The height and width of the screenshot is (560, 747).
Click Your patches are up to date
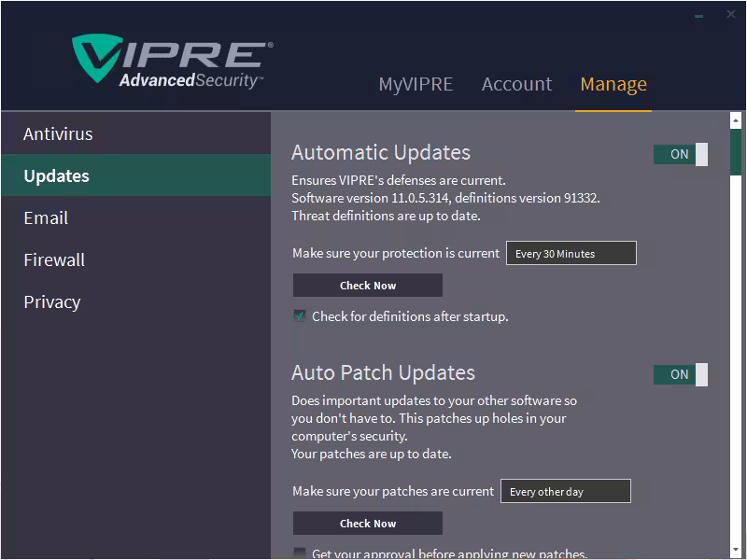click(371, 455)
